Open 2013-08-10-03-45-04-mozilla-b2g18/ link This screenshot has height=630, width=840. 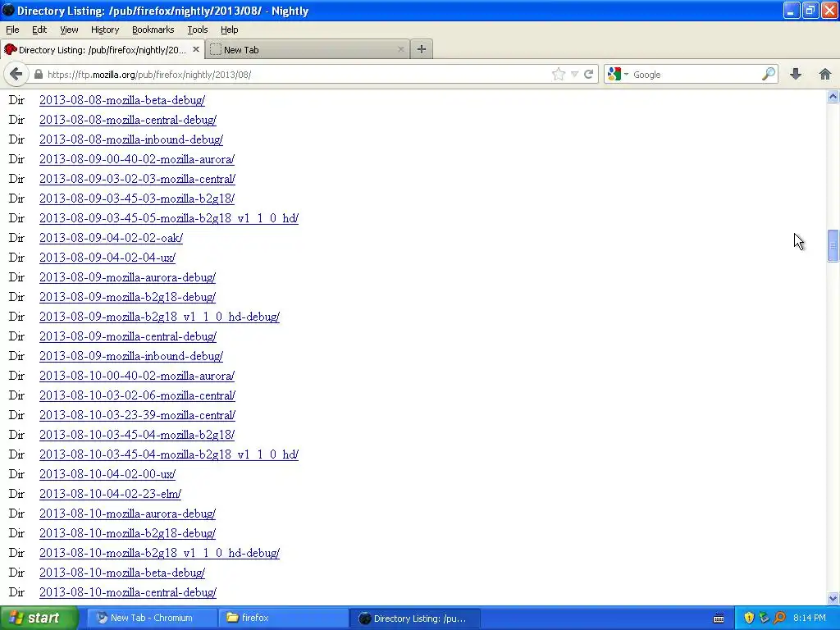[137, 435]
